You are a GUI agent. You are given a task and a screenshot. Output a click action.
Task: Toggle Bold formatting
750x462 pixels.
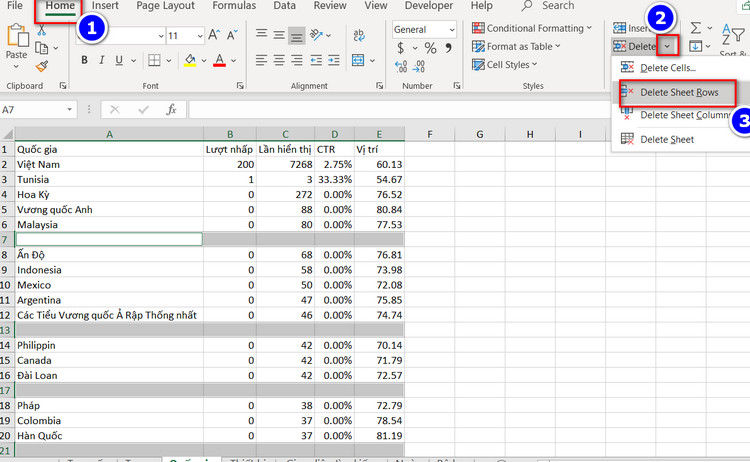point(85,61)
